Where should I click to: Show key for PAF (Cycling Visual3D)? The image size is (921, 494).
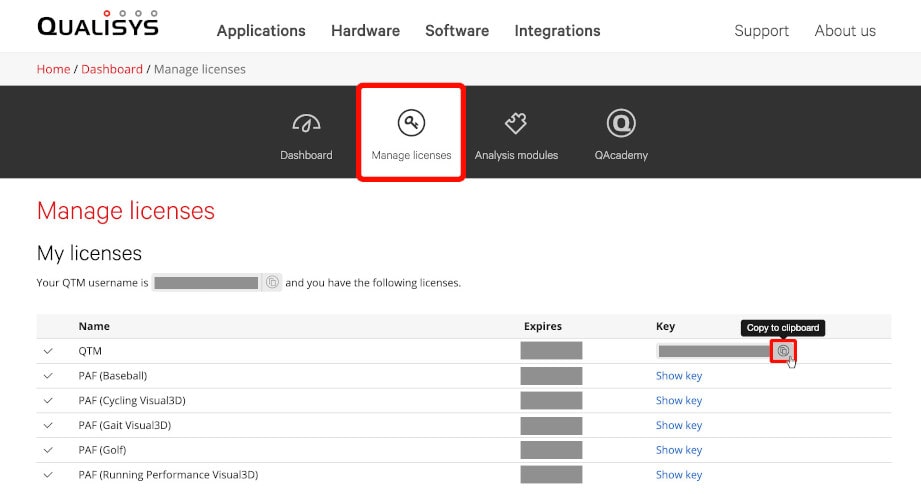(679, 401)
